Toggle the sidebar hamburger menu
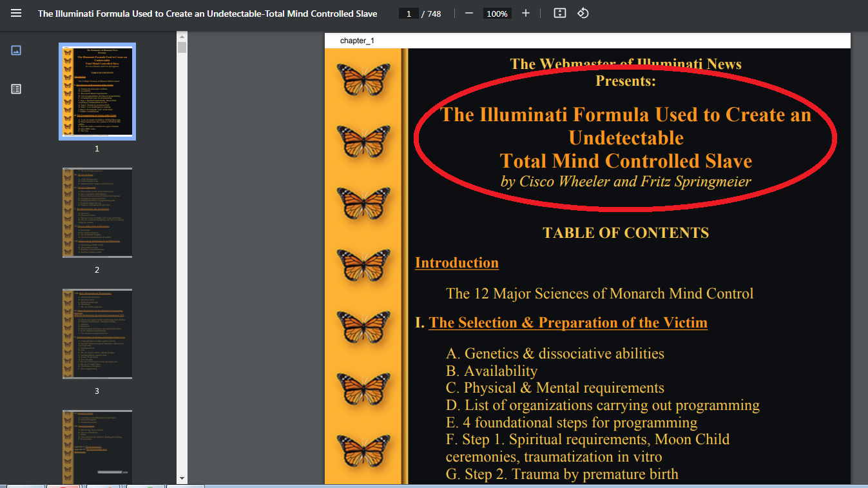 [16, 13]
